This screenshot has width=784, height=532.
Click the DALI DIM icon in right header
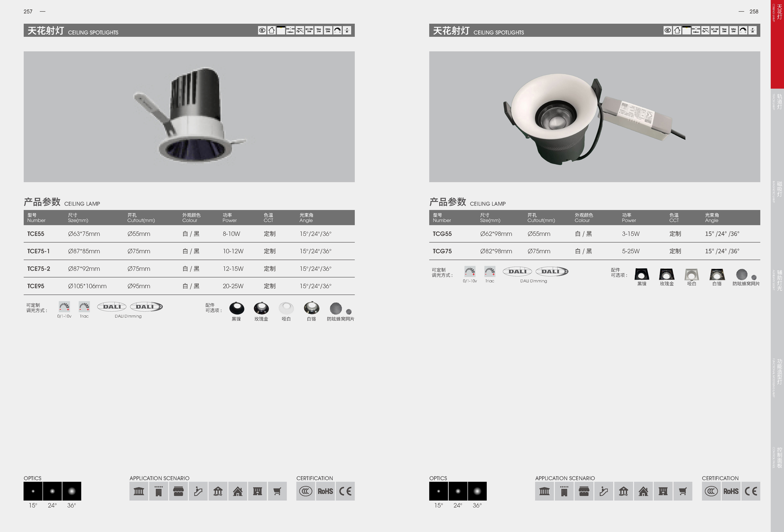click(734, 30)
